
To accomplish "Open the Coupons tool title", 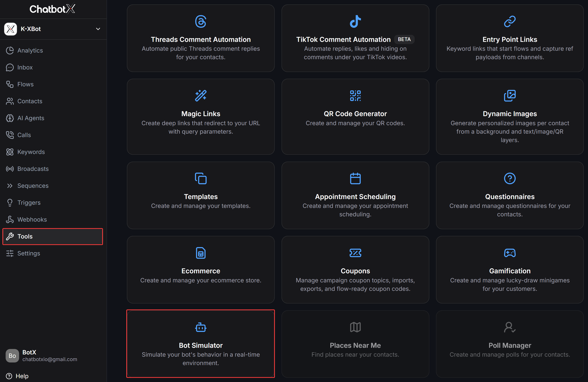I will (x=355, y=271).
